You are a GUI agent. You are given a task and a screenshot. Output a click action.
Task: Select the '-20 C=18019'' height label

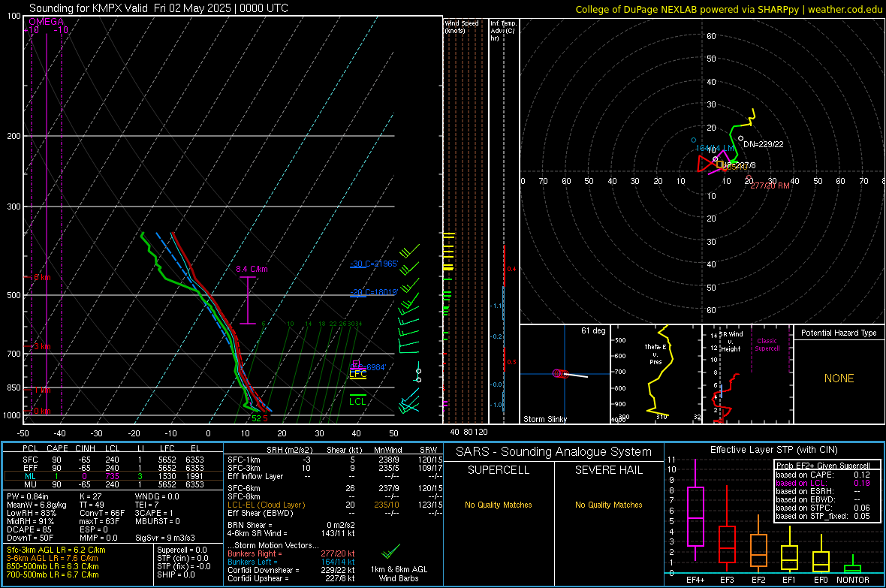point(374,292)
